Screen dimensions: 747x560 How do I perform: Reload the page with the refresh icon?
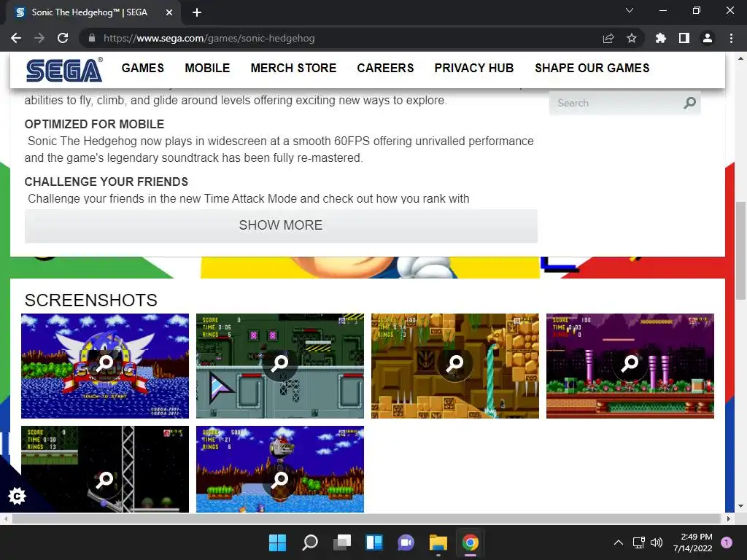point(63,38)
